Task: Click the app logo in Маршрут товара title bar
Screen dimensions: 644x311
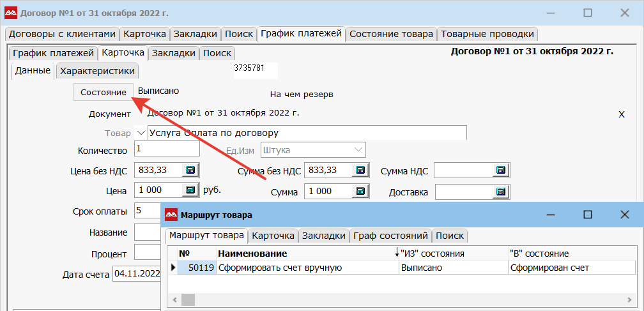Action: pyautogui.click(x=171, y=215)
